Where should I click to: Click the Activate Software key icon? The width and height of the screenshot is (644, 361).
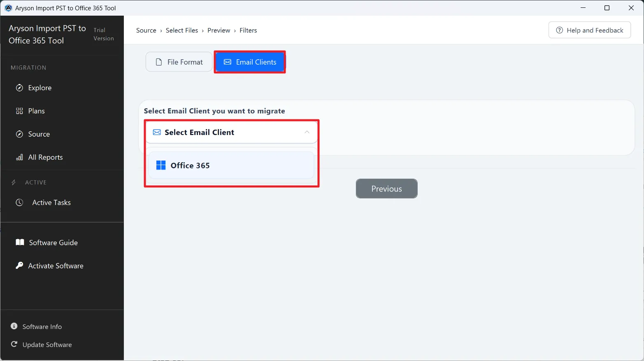pyautogui.click(x=19, y=266)
